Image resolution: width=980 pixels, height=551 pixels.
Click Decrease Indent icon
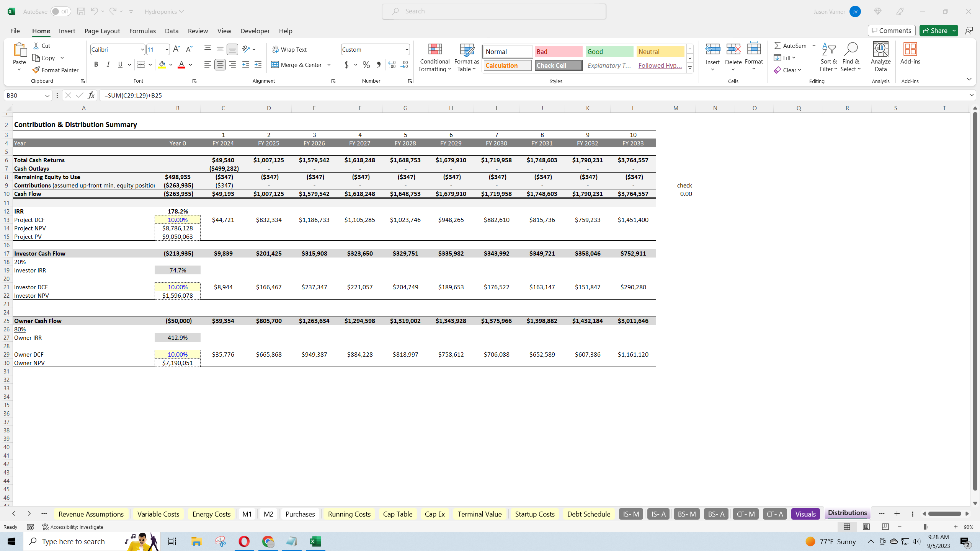coord(246,65)
